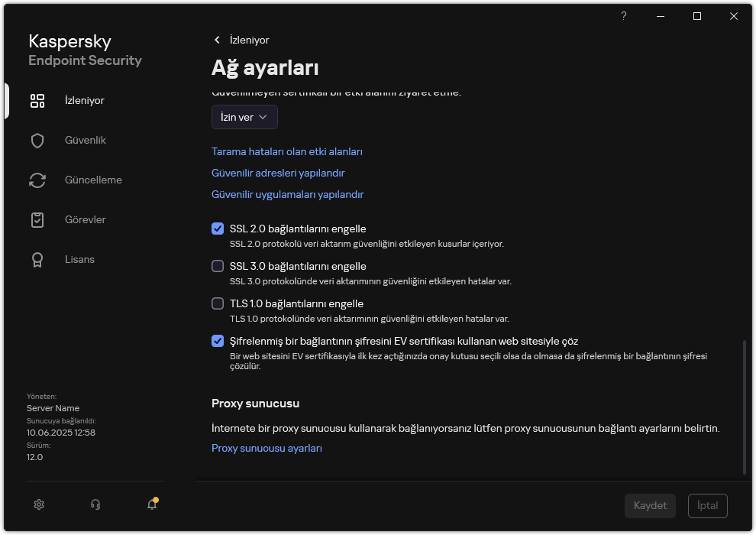Enable SSL 3.0 bağlantılarını engelle
Viewport: 756px width, 535px height.
(218, 265)
